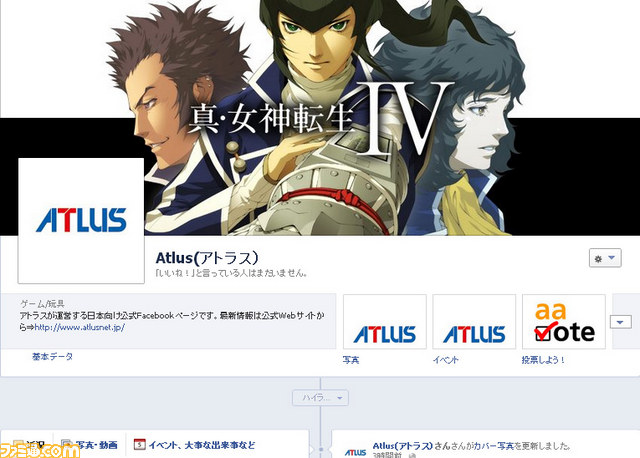Open the 基本データ about link

[52, 356]
